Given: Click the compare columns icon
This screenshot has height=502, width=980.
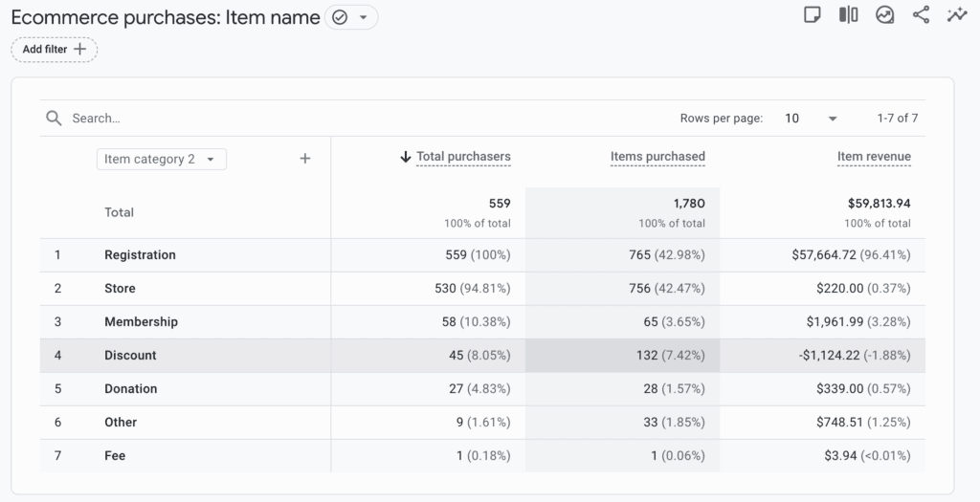Looking at the screenshot, I should [848, 15].
